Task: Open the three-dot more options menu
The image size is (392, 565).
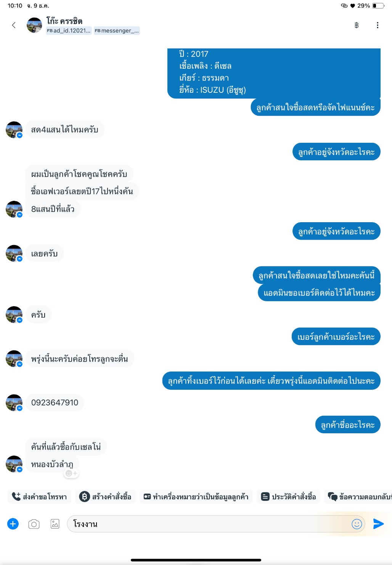Action: 378,25
